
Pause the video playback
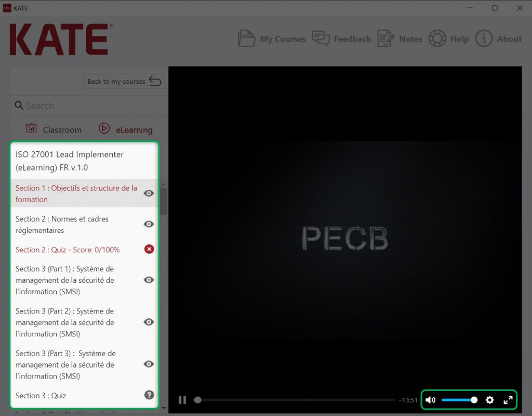182,400
